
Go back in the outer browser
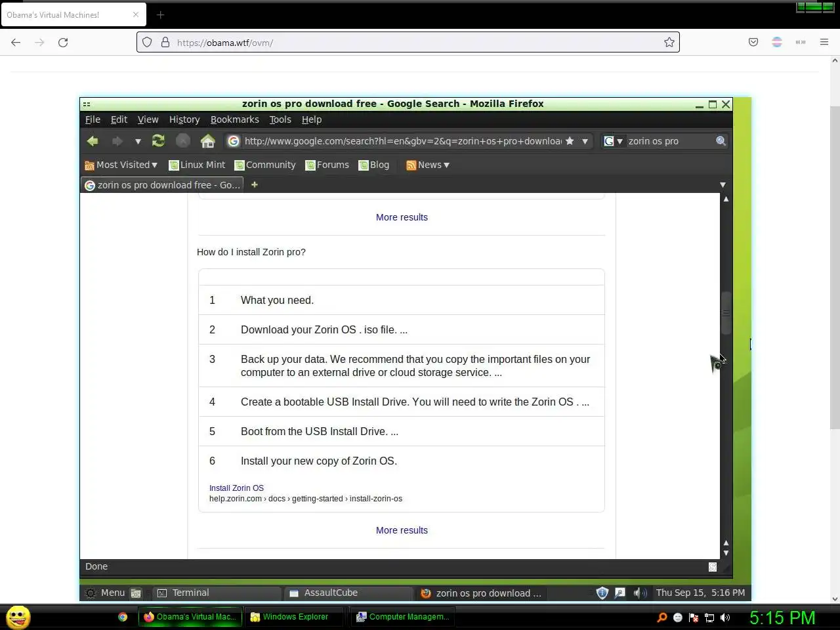[x=16, y=42]
